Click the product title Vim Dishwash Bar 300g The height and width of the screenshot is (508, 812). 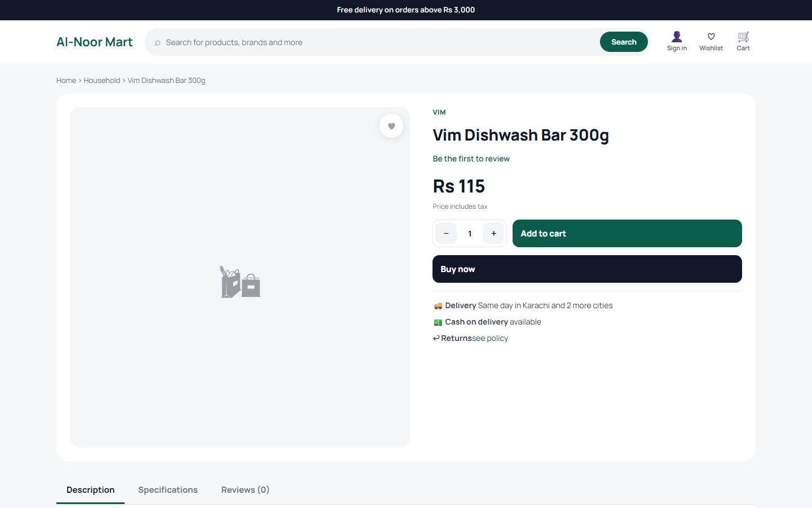(520, 135)
